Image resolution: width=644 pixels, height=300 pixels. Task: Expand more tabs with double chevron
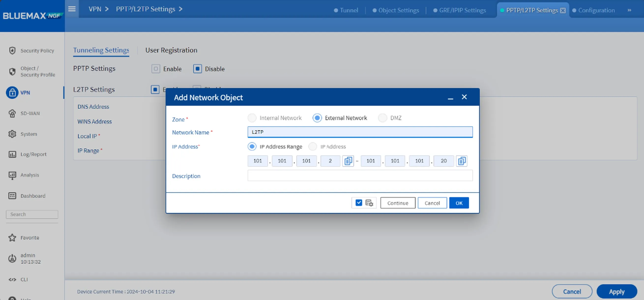click(x=629, y=10)
